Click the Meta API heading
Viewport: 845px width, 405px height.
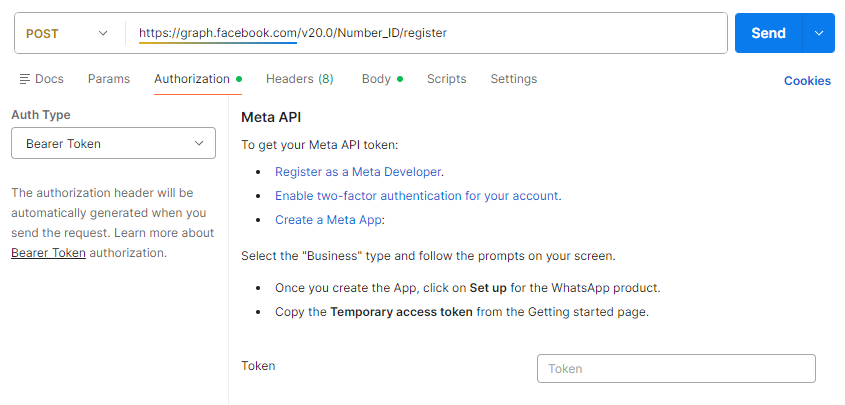(x=271, y=117)
